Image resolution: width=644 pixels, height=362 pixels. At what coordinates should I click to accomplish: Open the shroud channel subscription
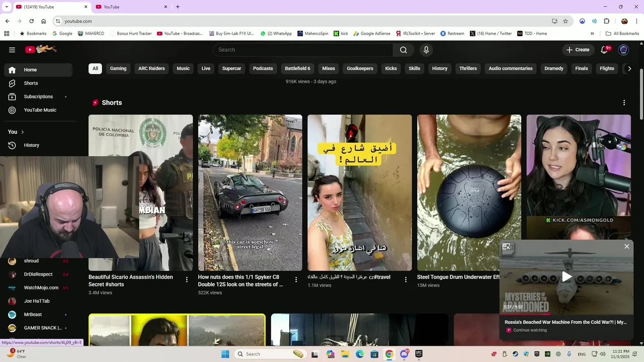[38, 261]
